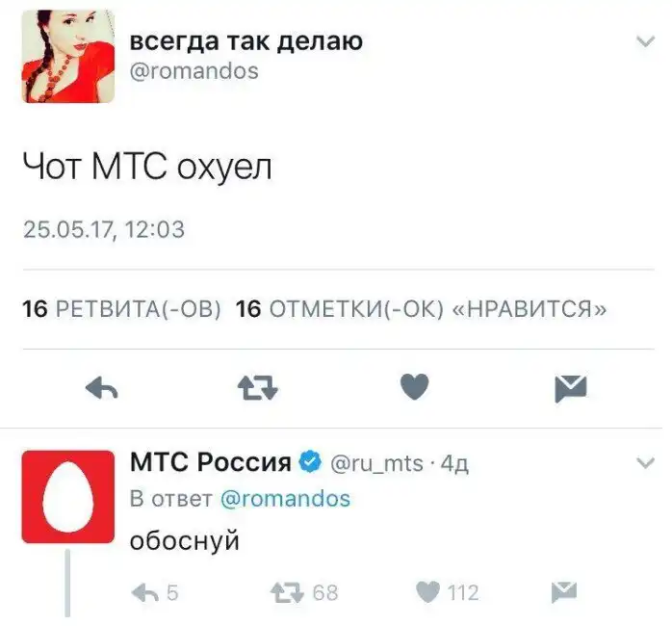This screenshot has height=626, width=672.
Task: Expand the main tweet options chevron
Action: pos(645,41)
